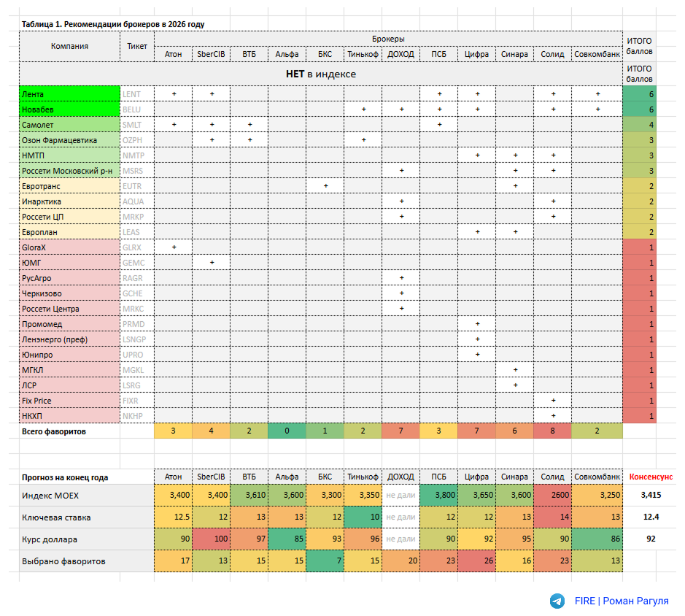Screen dimensions: 685x616
Task: Select the 'Лента' company cell
Action: 69,94
